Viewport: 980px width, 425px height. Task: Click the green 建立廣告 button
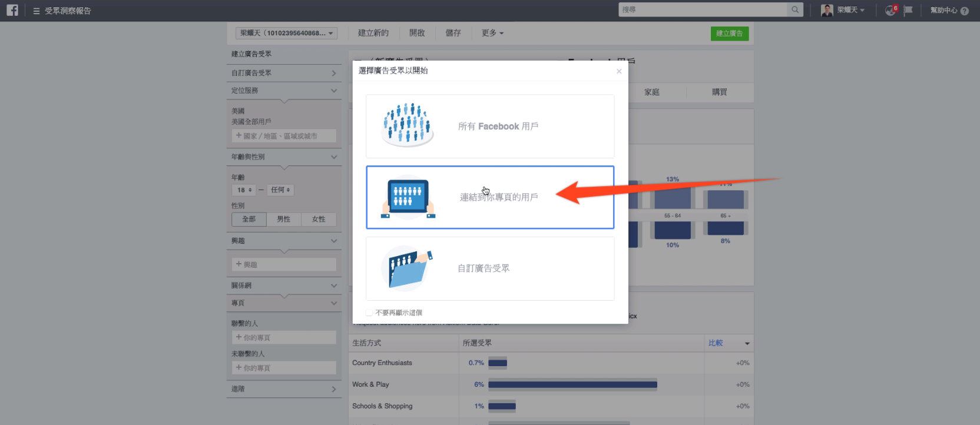[730, 34]
